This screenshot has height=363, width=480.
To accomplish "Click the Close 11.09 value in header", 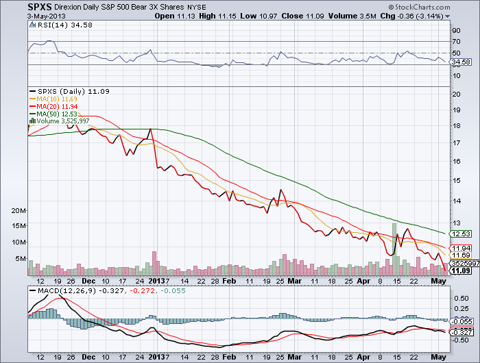I will 303,16.
